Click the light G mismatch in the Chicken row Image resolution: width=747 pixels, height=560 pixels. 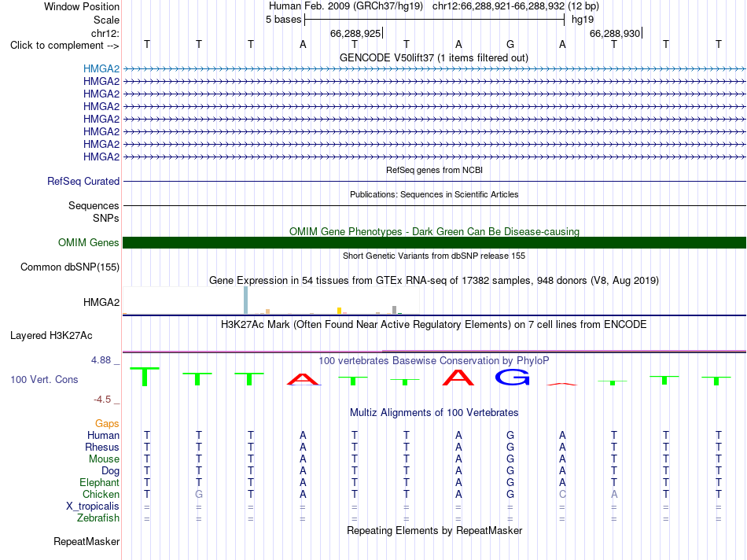pos(199,494)
